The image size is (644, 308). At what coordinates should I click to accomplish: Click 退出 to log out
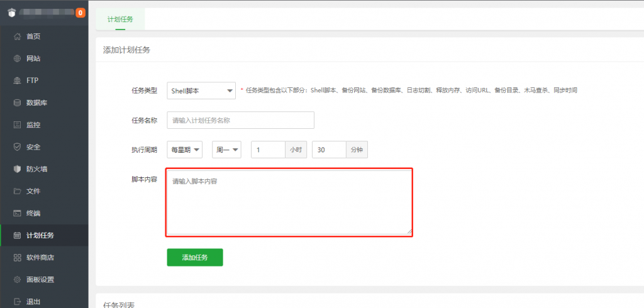tap(44, 302)
